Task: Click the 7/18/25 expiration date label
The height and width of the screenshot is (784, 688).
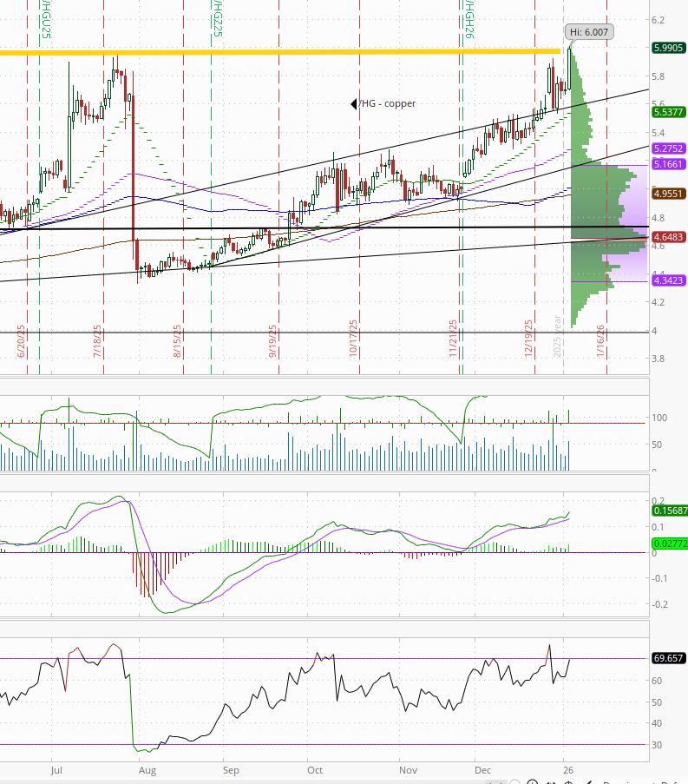Action: tap(97, 341)
